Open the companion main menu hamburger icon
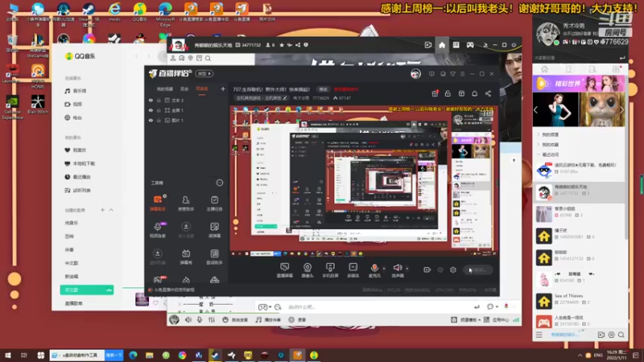The width and height of the screenshot is (644, 362). coord(462,74)
